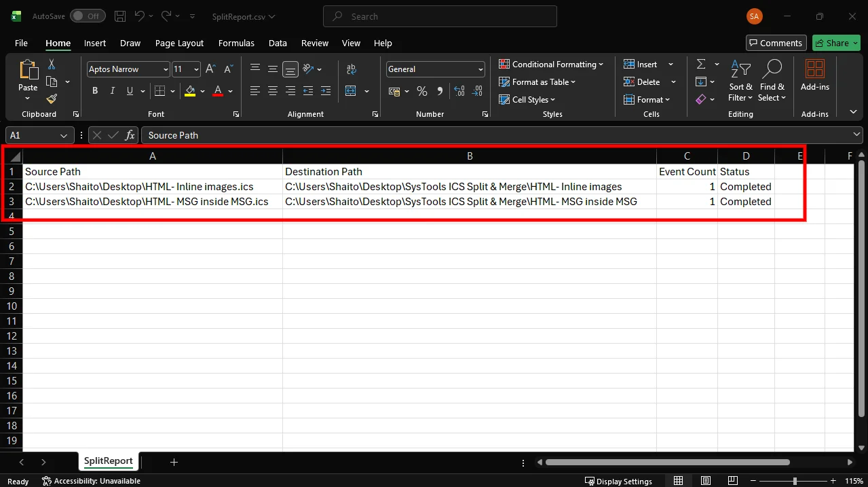Open the font size dropdown
The image size is (868, 487).
197,69
